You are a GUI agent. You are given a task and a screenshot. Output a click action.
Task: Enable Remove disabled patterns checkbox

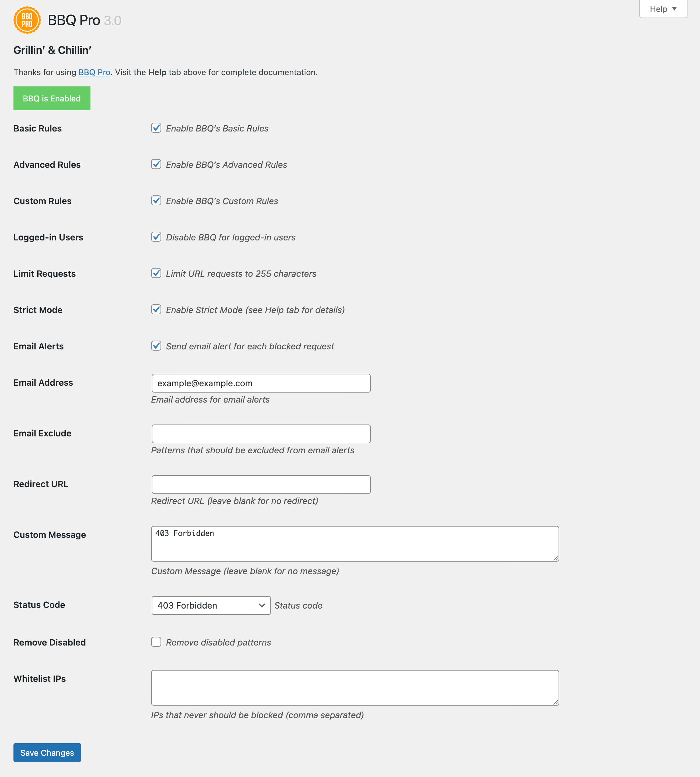point(156,641)
